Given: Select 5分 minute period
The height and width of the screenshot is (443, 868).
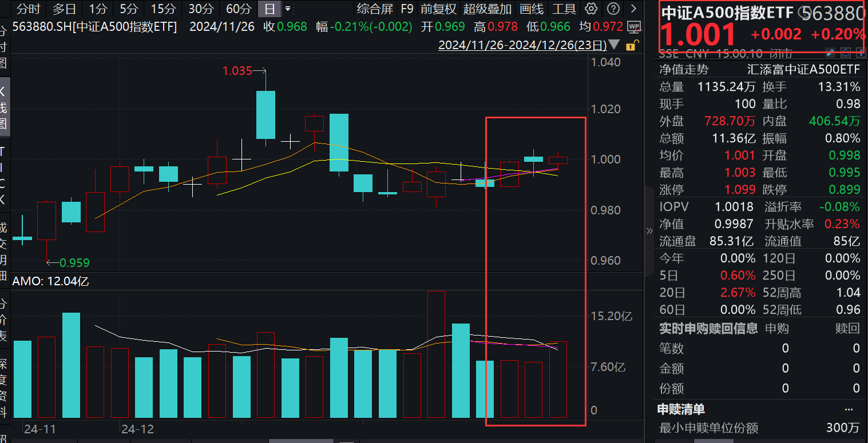Looking at the screenshot, I should click(x=129, y=9).
